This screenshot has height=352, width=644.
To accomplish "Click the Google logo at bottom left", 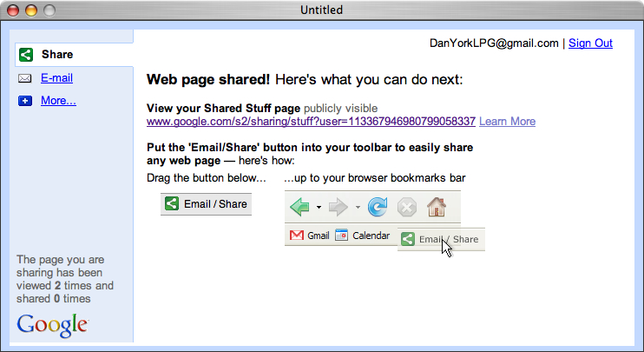I will click(52, 324).
